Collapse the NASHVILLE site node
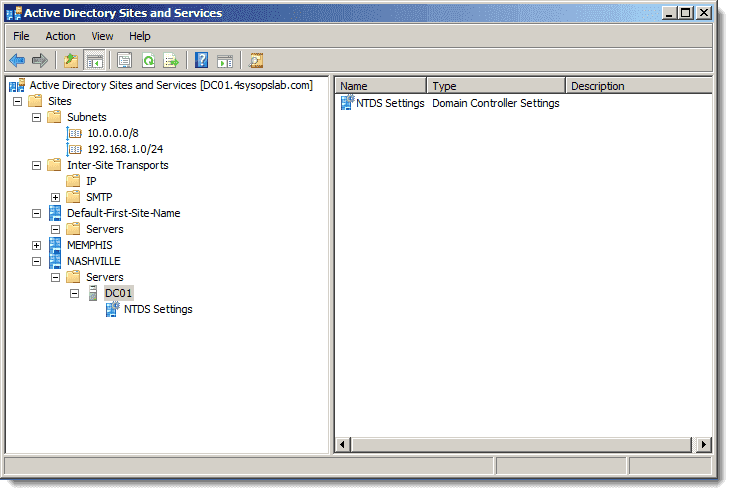Screen dimensions: 733x495 (x=36, y=261)
